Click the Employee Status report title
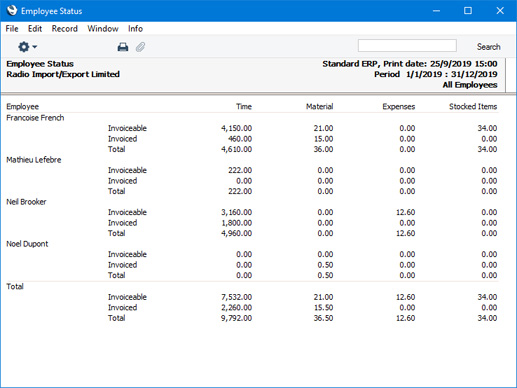 coord(40,64)
